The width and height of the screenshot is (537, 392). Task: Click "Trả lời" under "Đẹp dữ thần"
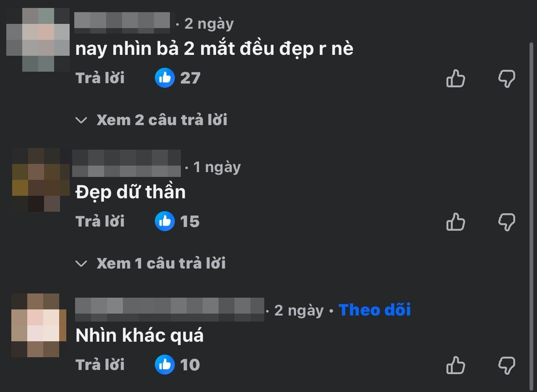coord(100,221)
